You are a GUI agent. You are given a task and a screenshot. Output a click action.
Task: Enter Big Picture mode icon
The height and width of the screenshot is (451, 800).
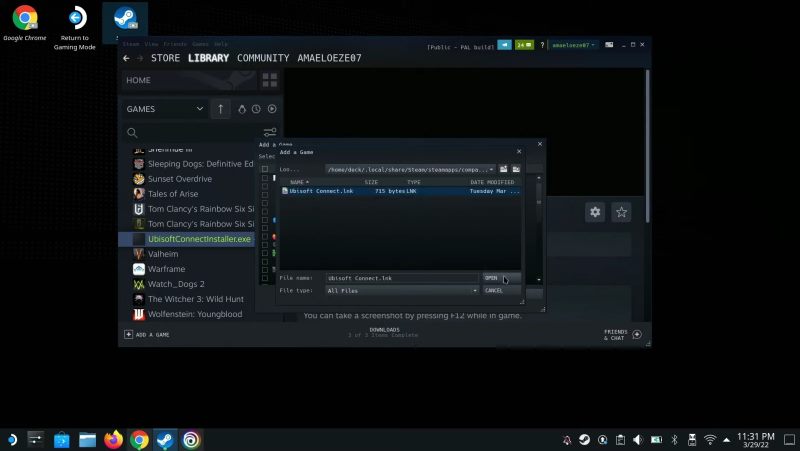(x=609, y=45)
